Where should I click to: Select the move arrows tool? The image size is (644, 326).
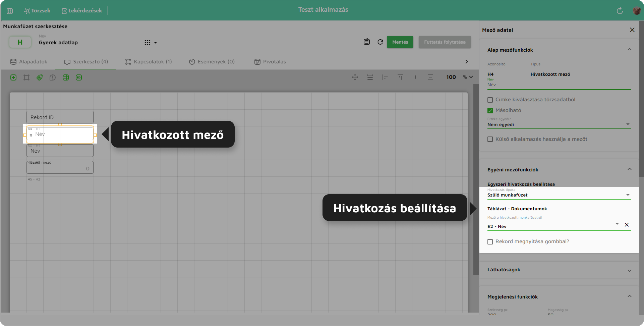[x=355, y=77]
